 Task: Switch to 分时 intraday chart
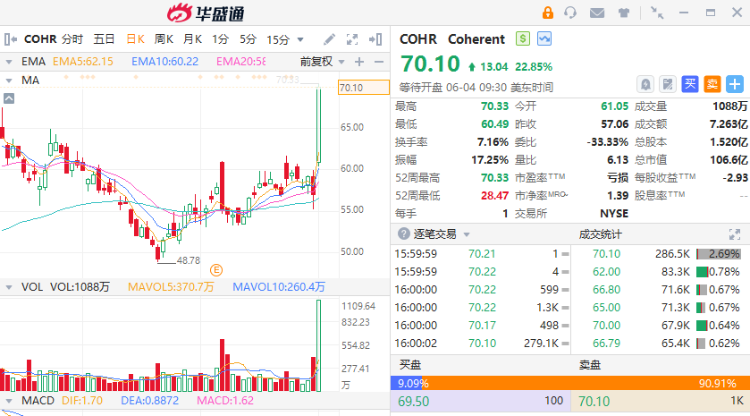(x=72, y=39)
